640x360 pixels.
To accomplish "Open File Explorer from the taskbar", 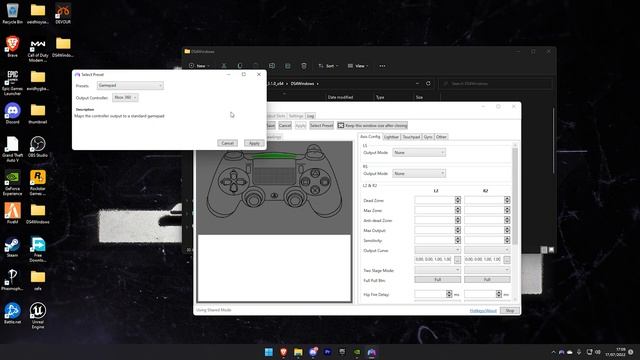I will pyautogui.click(x=298, y=352).
